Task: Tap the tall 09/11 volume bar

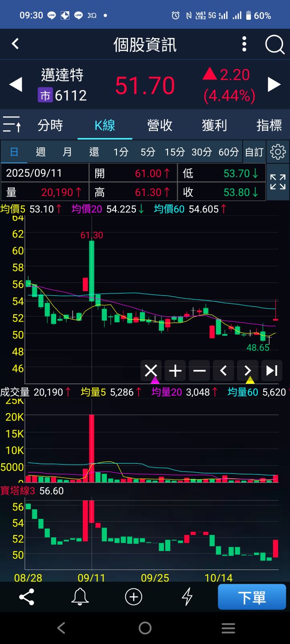Action: [x=92, y=448]
